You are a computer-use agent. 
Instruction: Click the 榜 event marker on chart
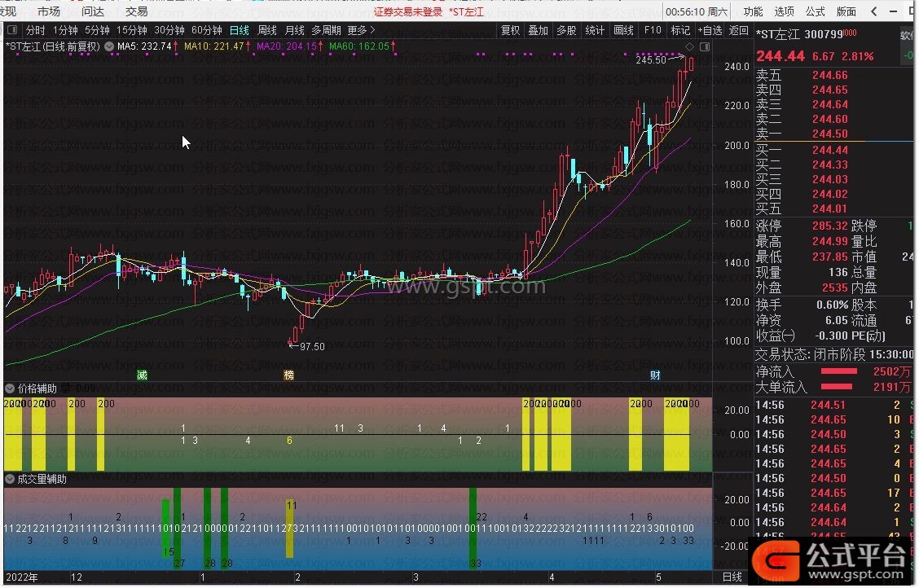click(x=289, y=375)
